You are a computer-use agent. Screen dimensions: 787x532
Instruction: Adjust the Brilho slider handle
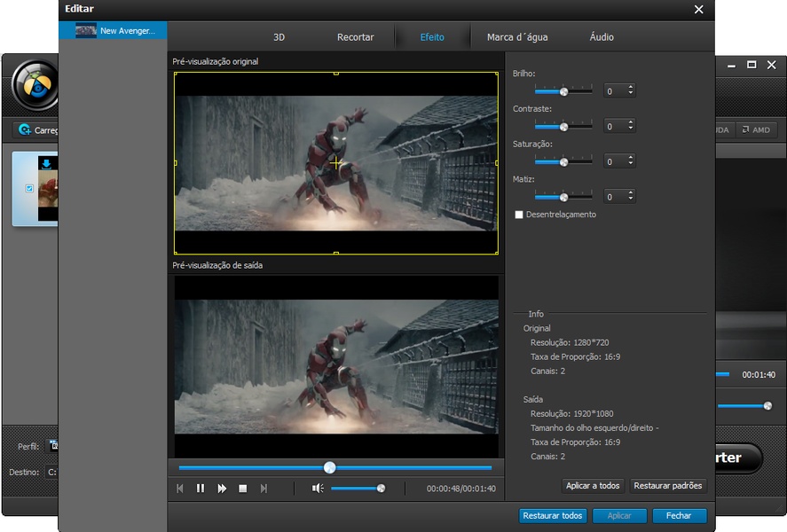(563, 91)
